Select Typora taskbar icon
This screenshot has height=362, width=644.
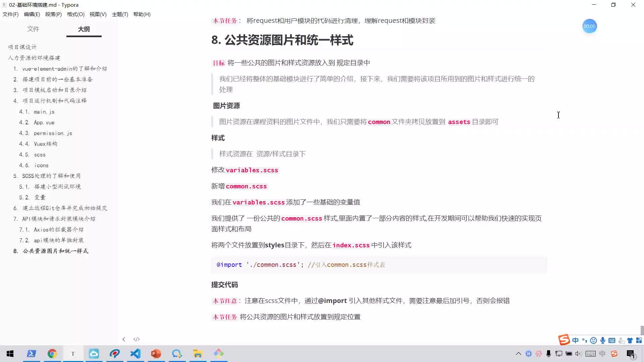coord(73,354)
